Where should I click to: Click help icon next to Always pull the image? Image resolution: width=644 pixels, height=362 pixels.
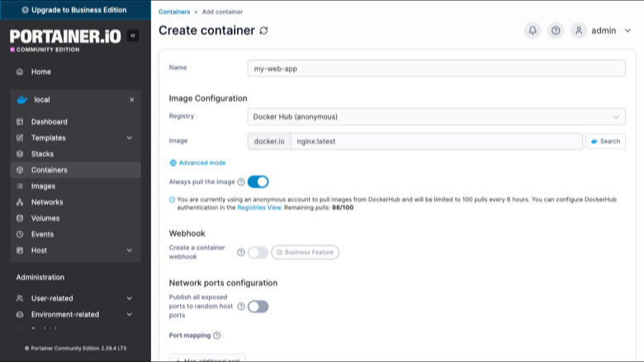click(241, 182)
